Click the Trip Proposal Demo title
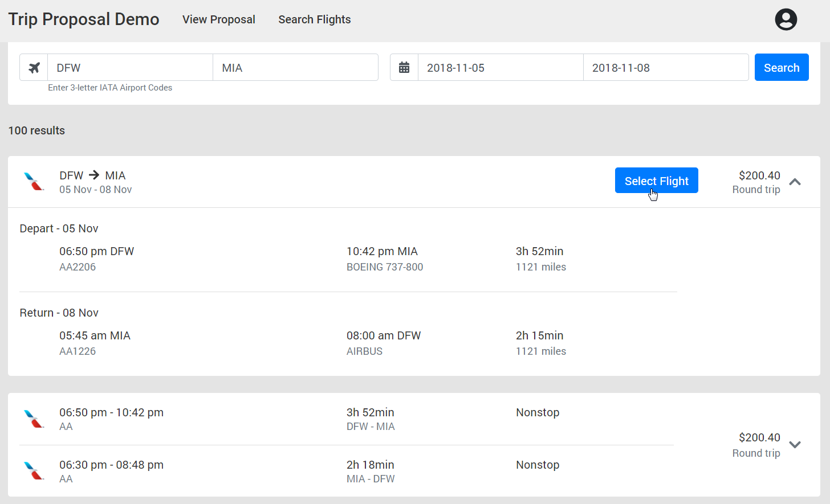830x504 pixels. pos(84,19)
